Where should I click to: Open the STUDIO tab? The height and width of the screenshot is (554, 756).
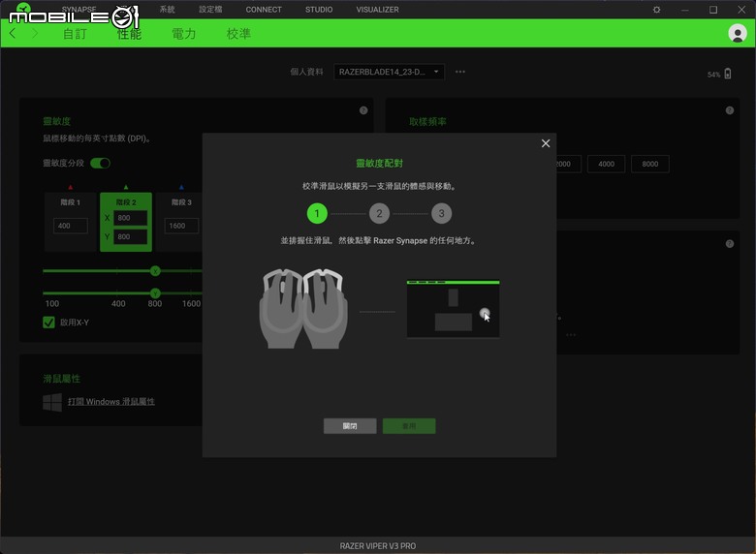[319, 9]
